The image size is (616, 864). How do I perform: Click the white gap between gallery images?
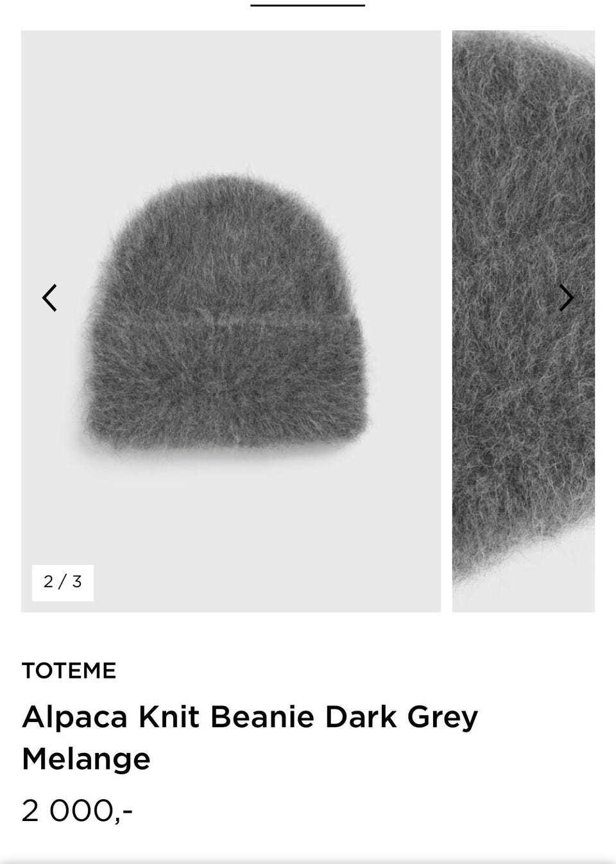447,321
